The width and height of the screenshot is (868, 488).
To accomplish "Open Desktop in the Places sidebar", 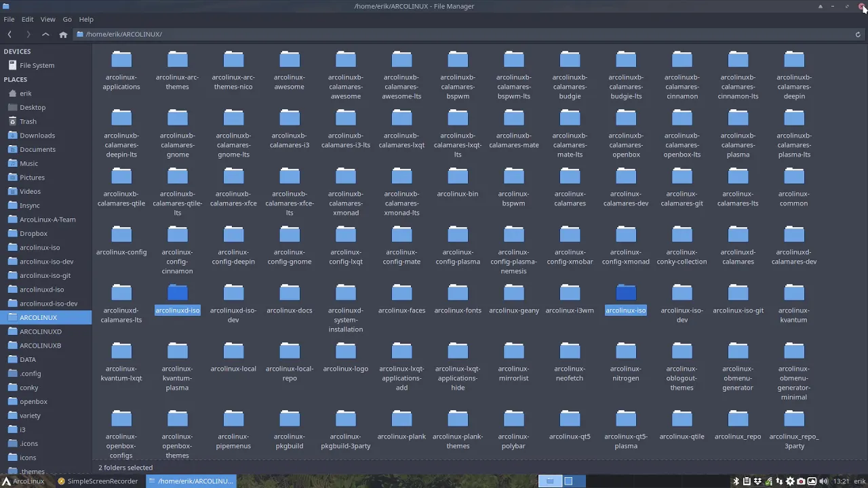I will point(46,107).
